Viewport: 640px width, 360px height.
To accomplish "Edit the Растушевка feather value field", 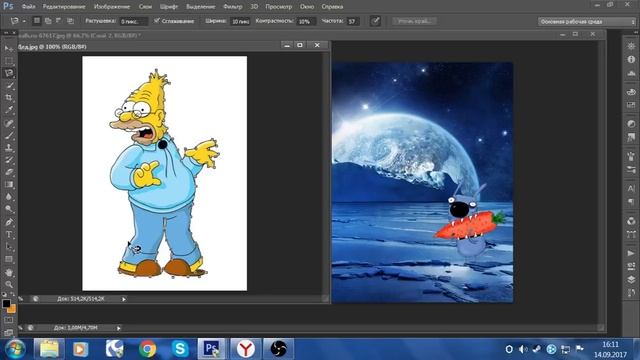I will (133, 22).
